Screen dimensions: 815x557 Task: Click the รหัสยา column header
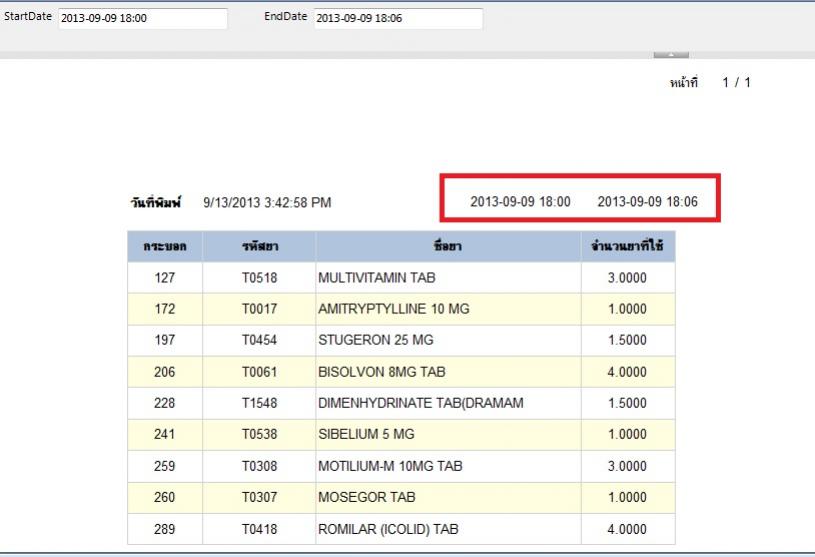[258, 246]
